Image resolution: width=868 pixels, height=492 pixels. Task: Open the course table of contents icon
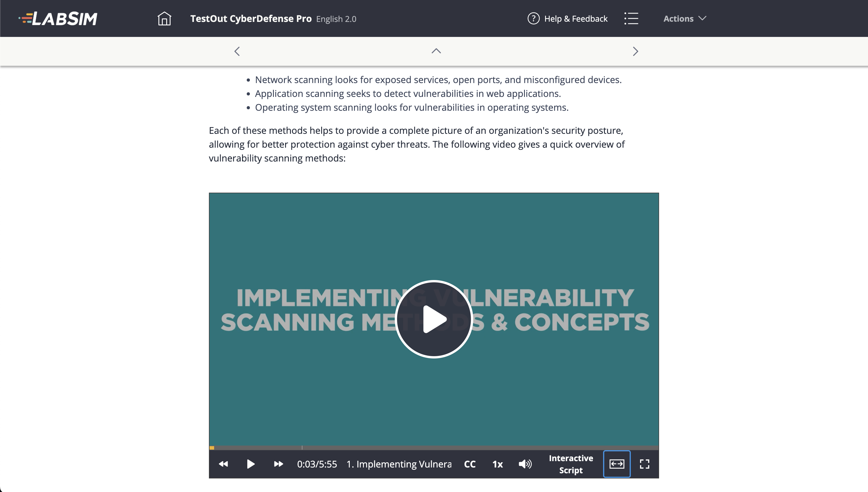point(631,18)
